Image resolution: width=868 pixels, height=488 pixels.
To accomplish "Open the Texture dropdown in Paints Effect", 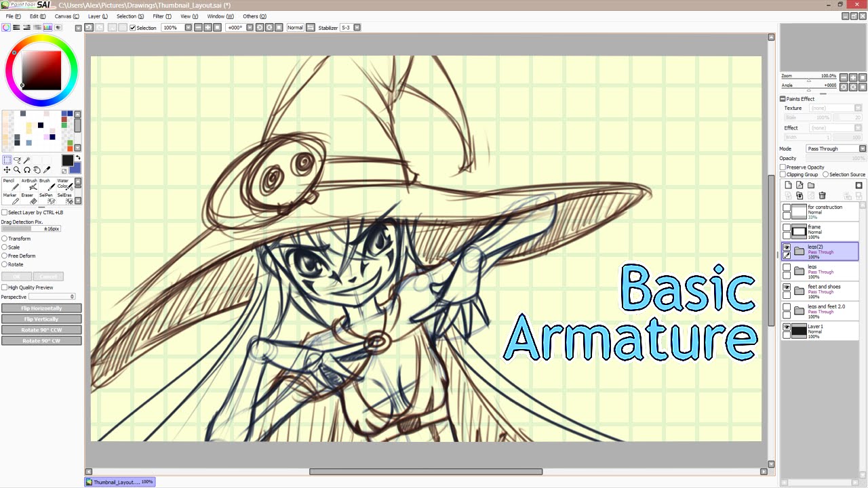I will coord(835,108).
